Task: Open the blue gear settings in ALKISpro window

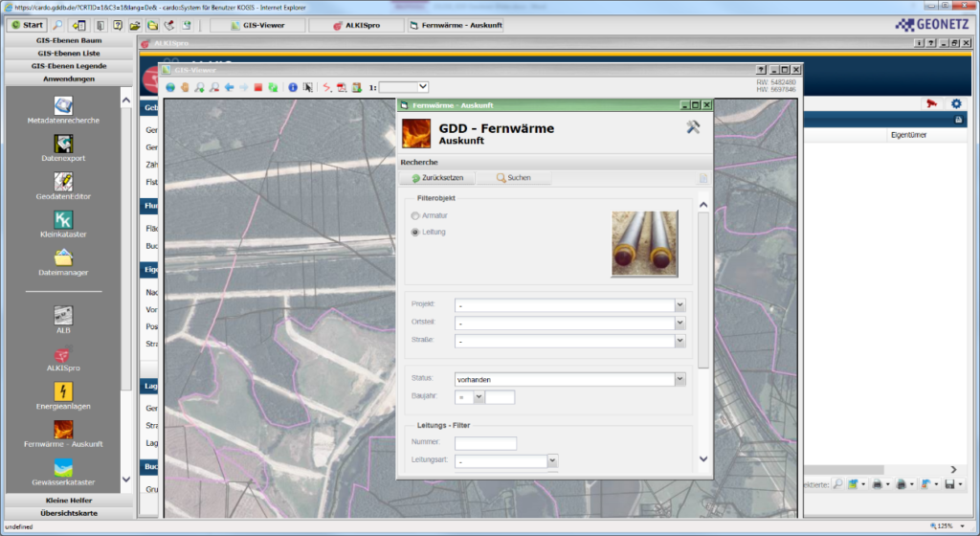Action: coord(956,103)
